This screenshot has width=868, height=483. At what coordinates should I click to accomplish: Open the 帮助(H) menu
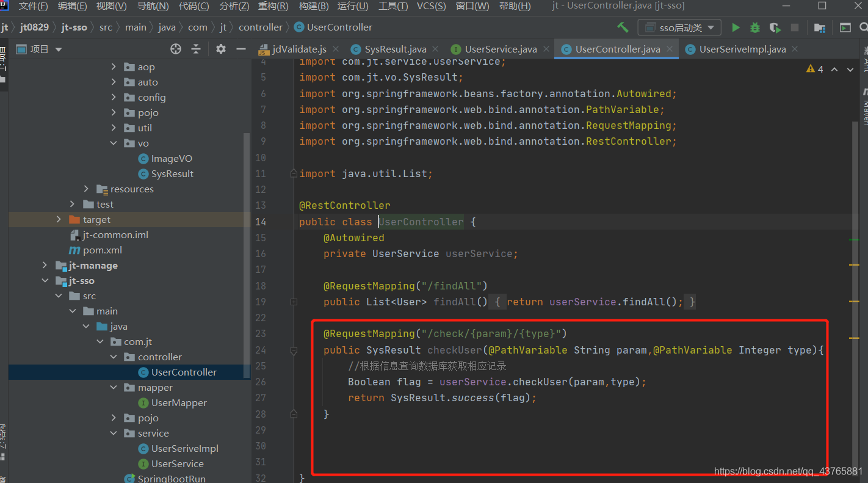click(515, 6)
